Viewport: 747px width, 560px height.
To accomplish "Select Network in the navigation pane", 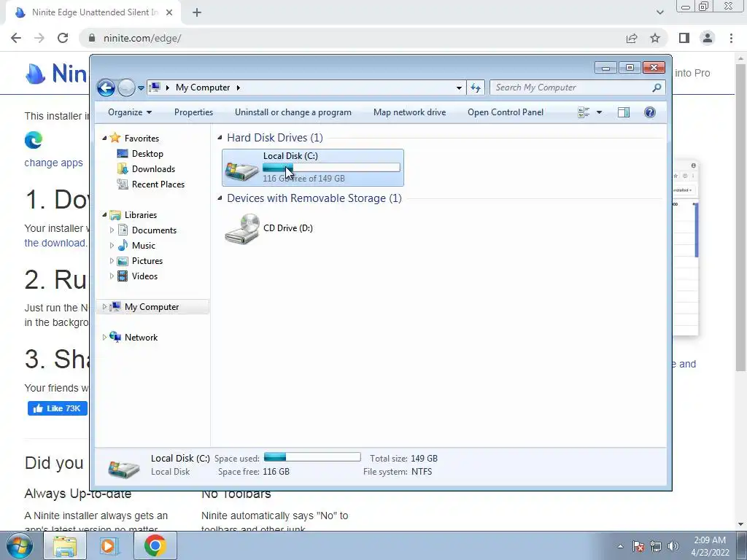I will pos(141,338).
